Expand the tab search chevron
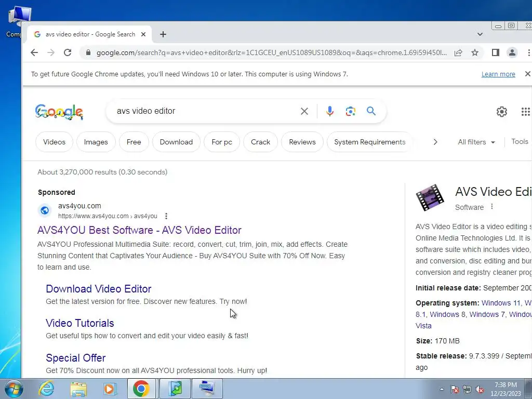 click(480, 34)
